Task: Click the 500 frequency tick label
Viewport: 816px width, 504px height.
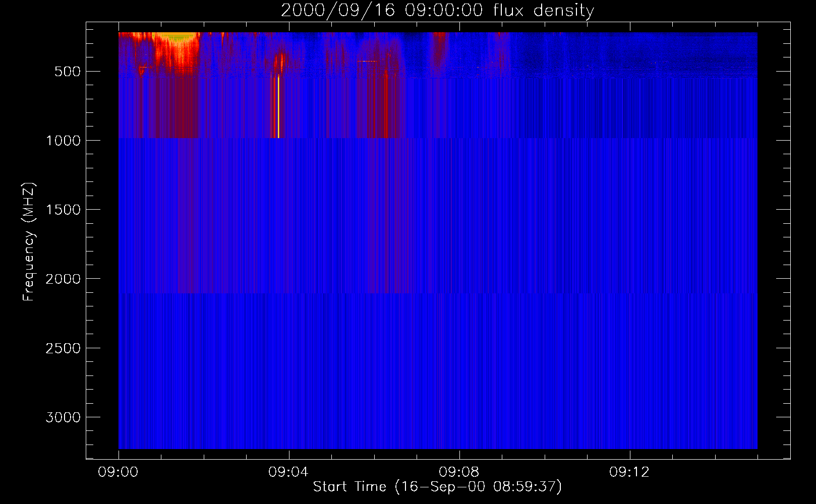Action: [x=68, y=72]
